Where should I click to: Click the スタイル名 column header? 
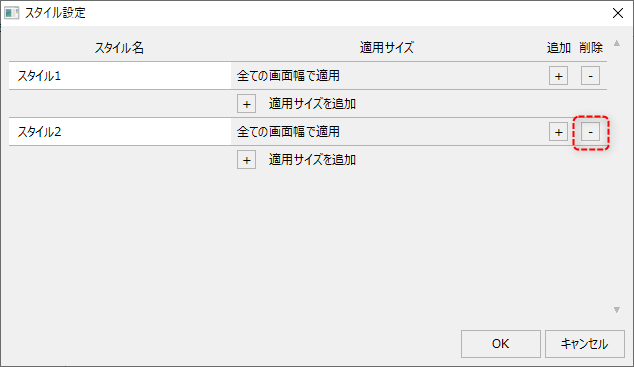coord(119,48)
